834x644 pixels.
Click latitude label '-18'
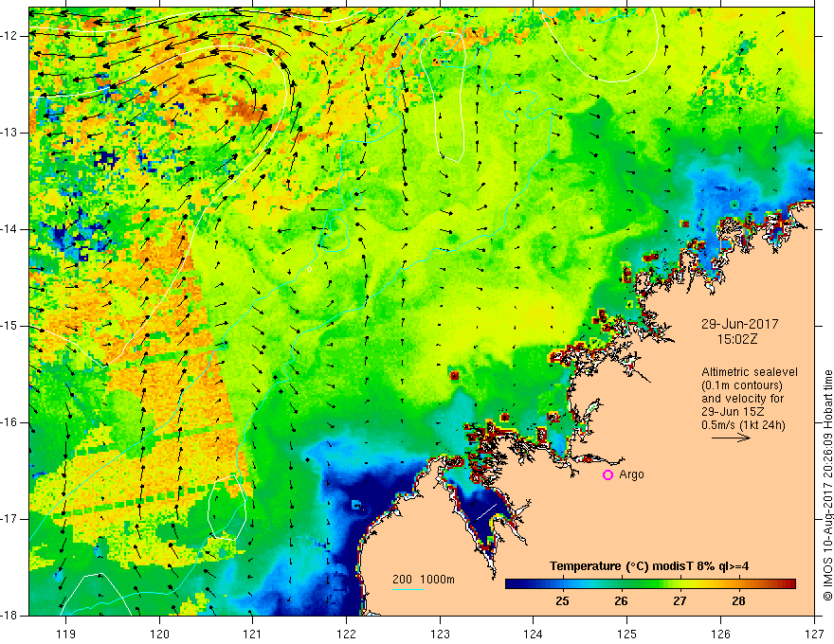(10, 616)
